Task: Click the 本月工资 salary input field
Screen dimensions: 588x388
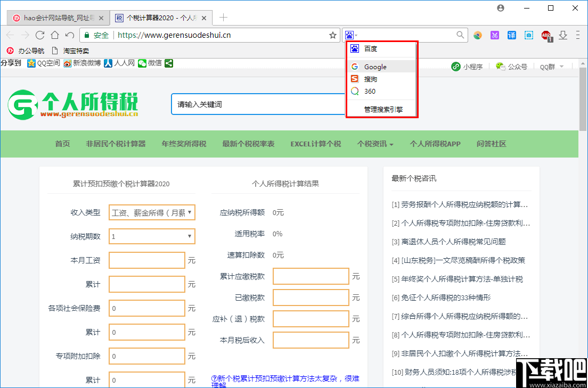Action: 146,260
